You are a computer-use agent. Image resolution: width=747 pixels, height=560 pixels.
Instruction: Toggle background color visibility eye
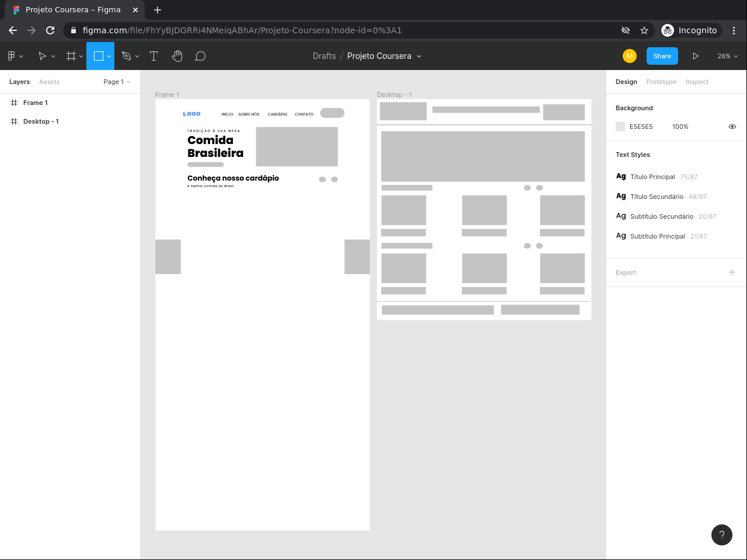tap(732, 127)
